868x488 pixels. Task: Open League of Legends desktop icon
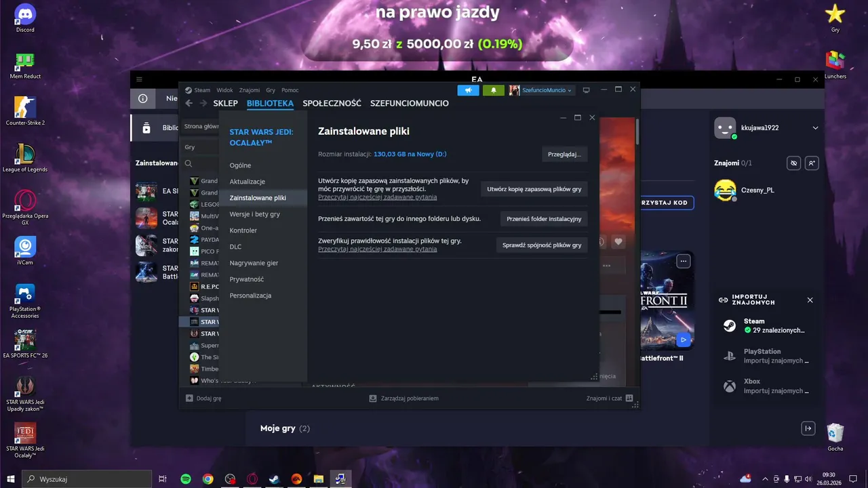25,158
